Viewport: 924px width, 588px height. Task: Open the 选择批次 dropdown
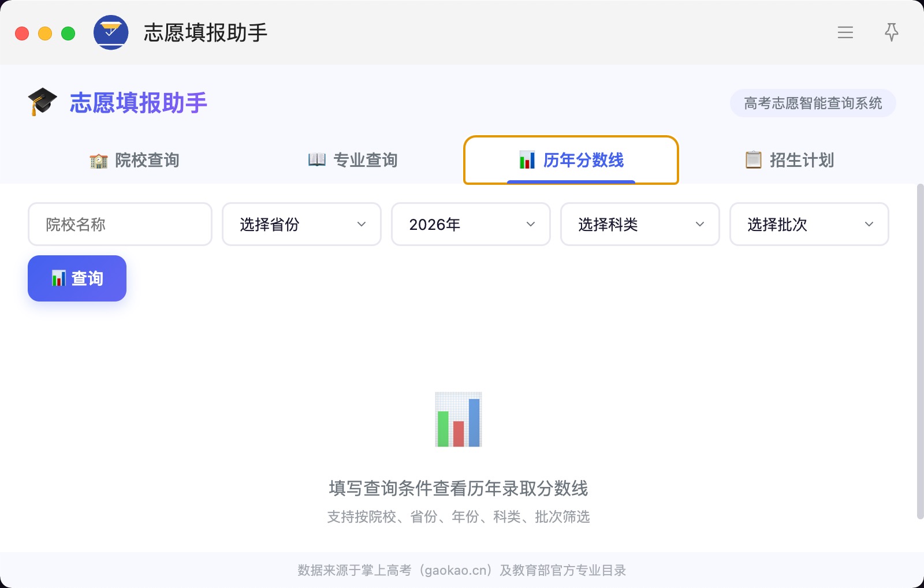[x=809, y=224]
